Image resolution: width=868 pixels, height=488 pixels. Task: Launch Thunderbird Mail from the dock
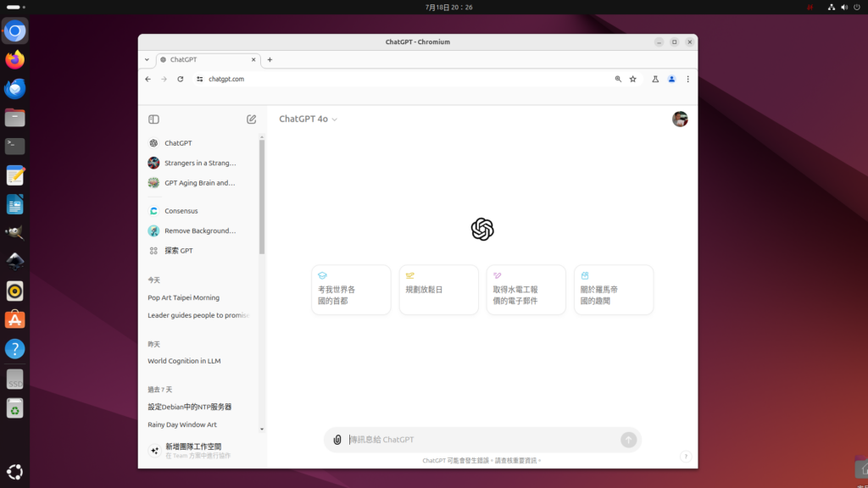click(15, 88)
